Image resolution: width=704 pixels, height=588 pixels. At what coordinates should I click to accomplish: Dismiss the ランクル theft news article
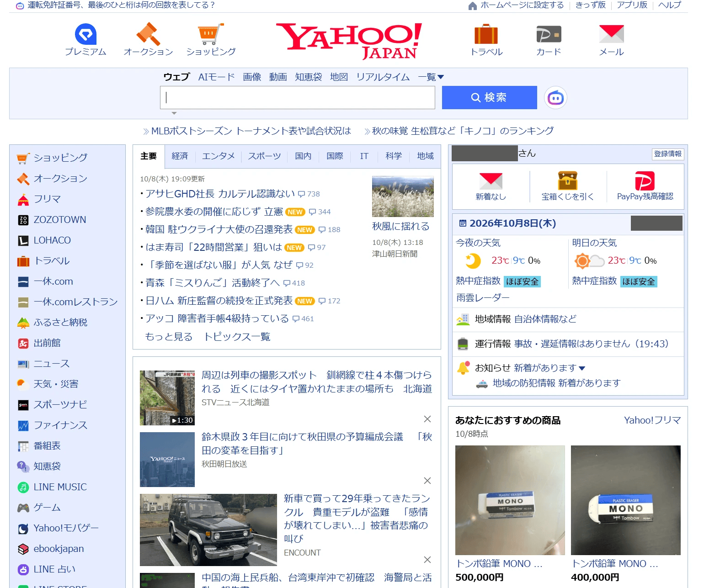pos(427,560)
